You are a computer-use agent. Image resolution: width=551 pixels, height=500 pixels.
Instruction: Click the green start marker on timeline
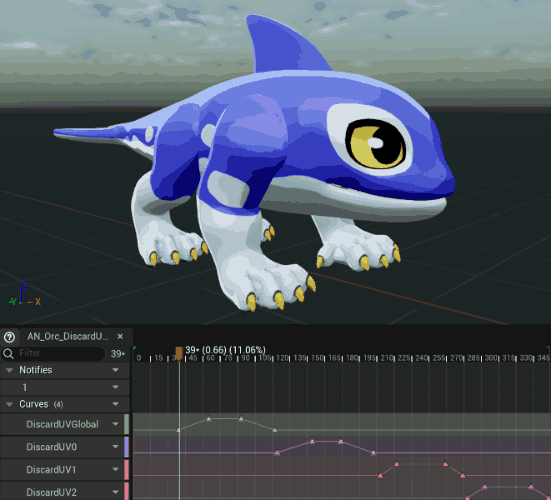(134, 349)
